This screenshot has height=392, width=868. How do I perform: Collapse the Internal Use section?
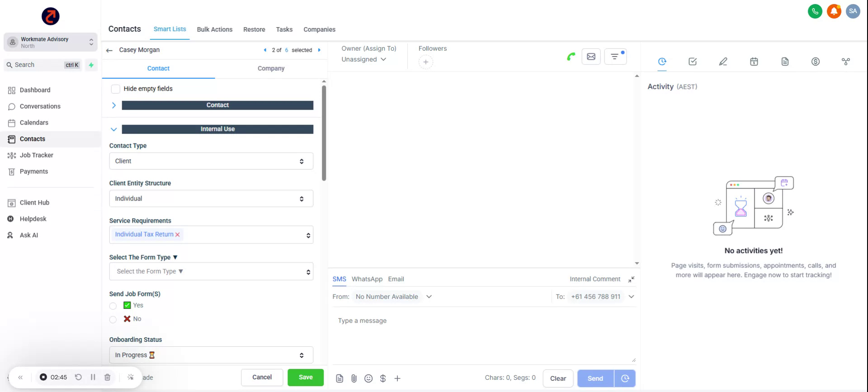114,129
